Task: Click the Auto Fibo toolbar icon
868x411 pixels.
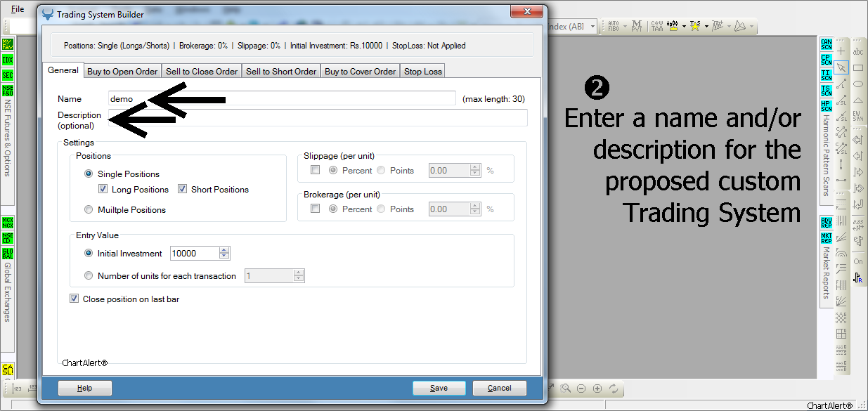Action: tap(613, 27)
